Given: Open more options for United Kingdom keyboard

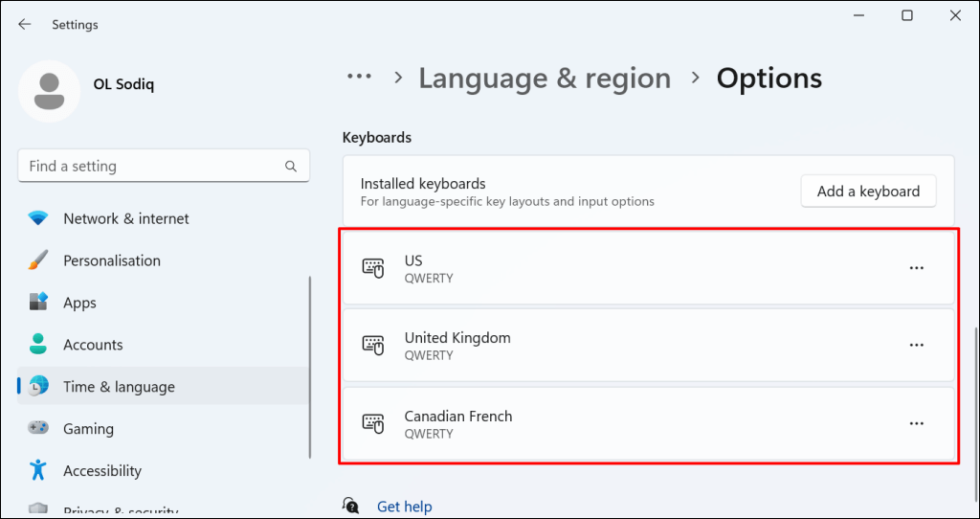Looking at the screenshot, I should pos(916,345).
